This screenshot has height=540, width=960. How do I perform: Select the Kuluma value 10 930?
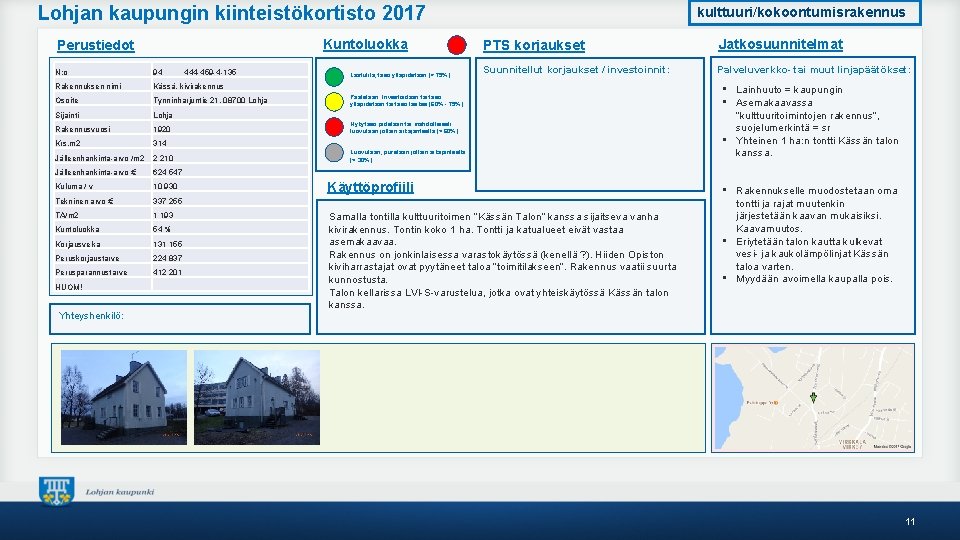(165, 186)
